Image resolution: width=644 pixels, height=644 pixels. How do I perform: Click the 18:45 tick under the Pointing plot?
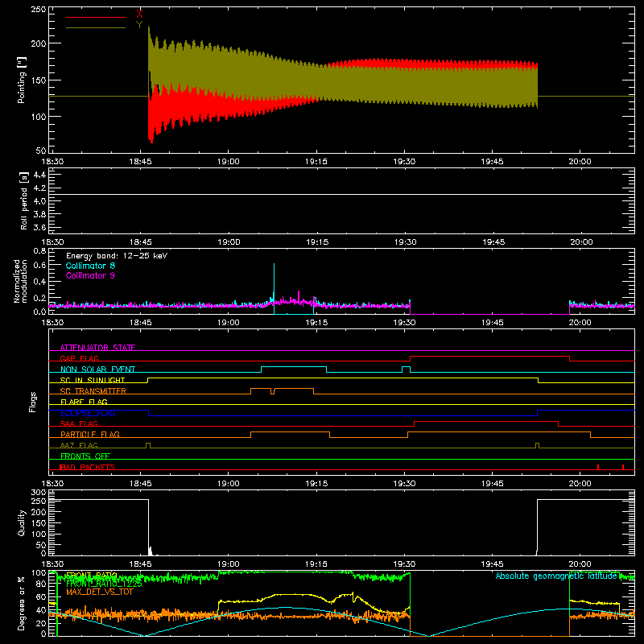140,162
